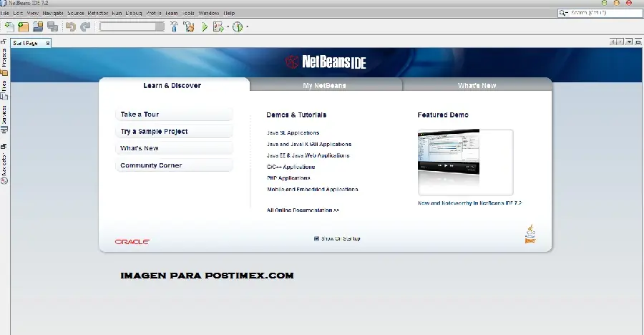Open Java EE & Java Web Applications link

click(308, 155)
